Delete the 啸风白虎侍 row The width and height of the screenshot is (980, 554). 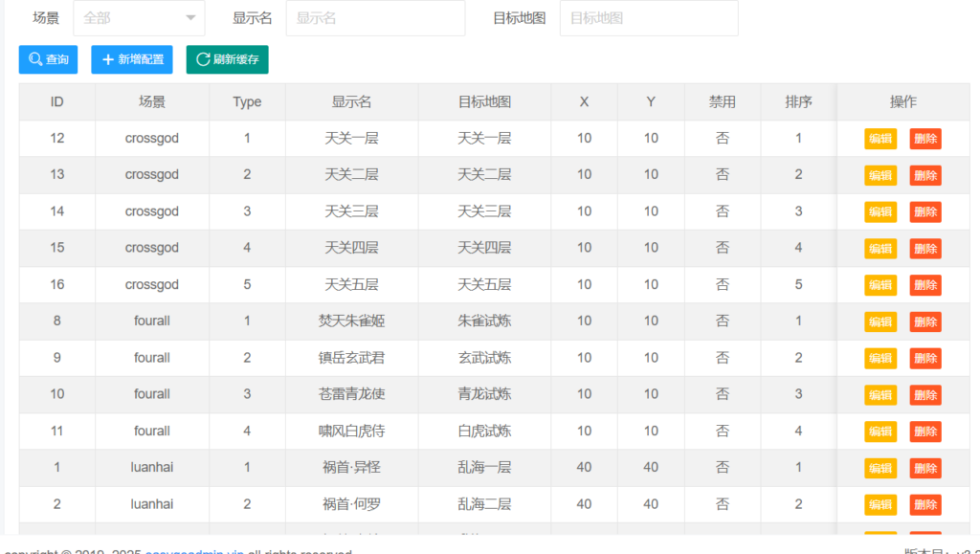[x=925, y=431]
